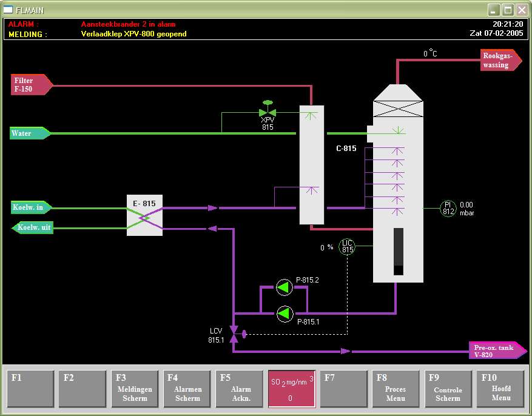Click the PI 812 pressure indicator
This screenshot has width=532, height=416.
448,208
